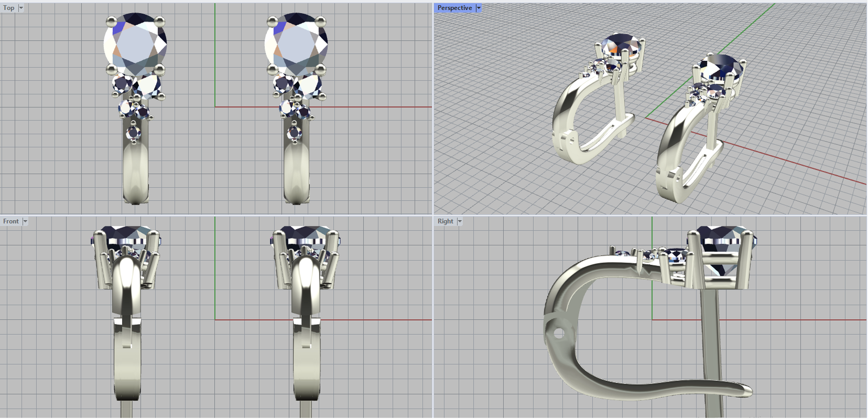The image size is (868, 419).
Task: Select the right earring's large gemstone in Top viewport
Action: coord(296,45)
